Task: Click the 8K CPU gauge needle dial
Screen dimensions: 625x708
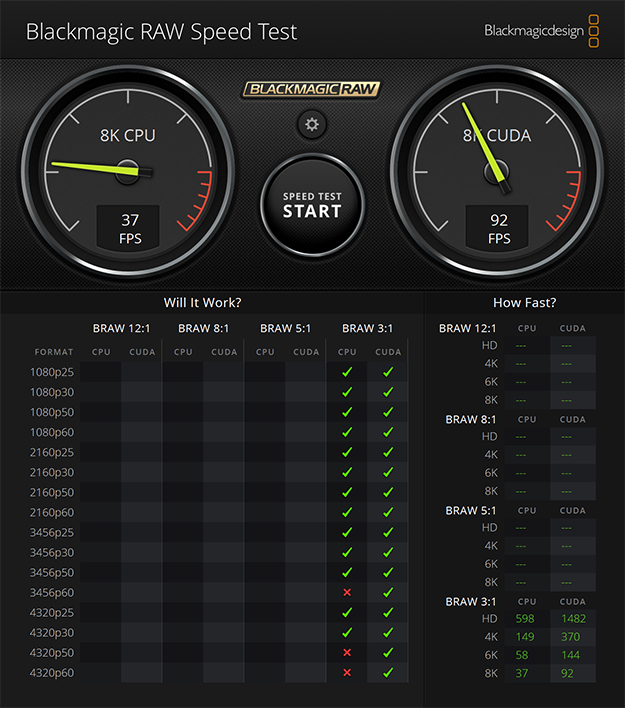Action: coord(127,170)
